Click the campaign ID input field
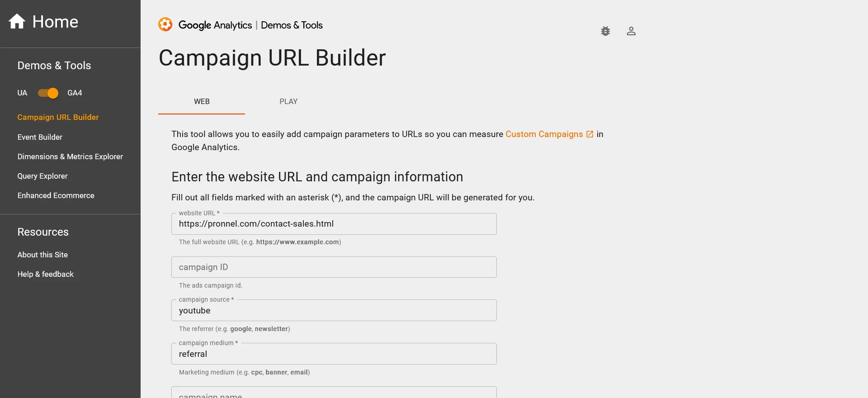 click(334, 267)
